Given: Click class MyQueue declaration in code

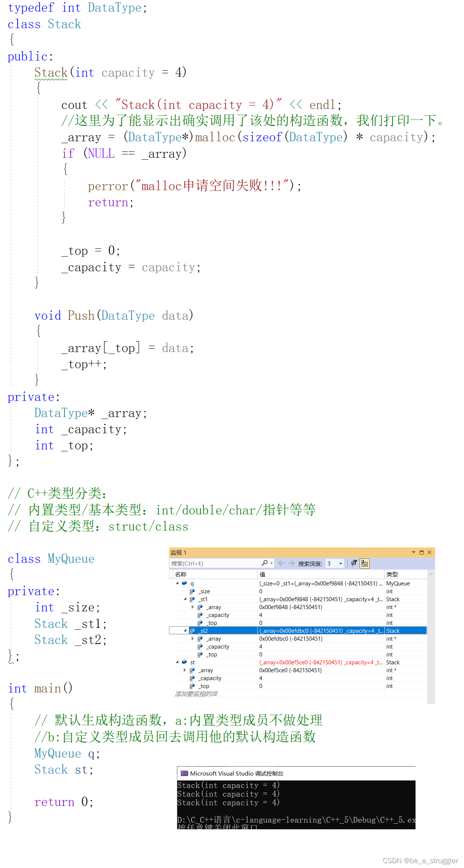Looking at the screenshot, I should [x=51, y=559].
